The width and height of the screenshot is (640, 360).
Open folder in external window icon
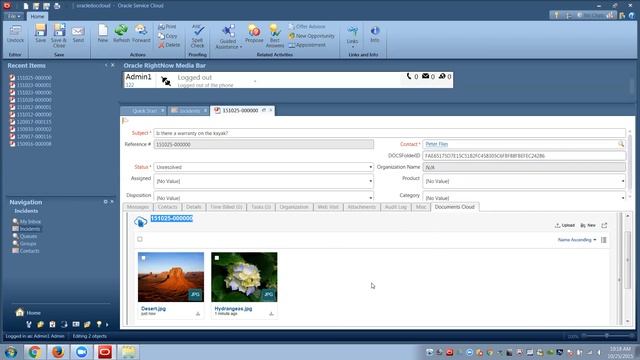[604, 225]
